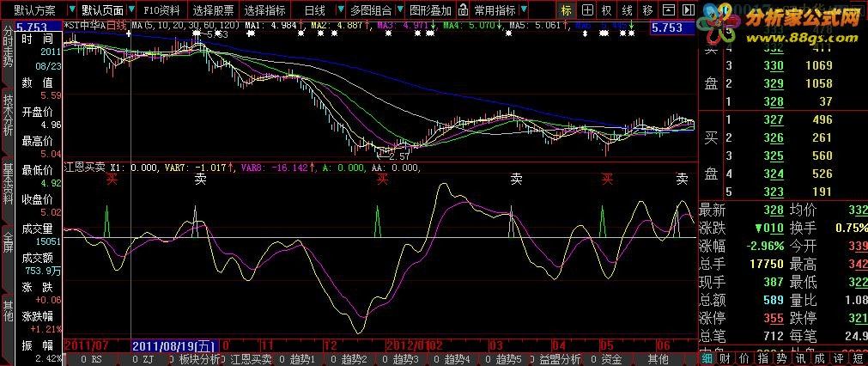This screenshot has height=366, width=868.
Task: Open the 基本资料 side tab
Action: click(7, 186)
